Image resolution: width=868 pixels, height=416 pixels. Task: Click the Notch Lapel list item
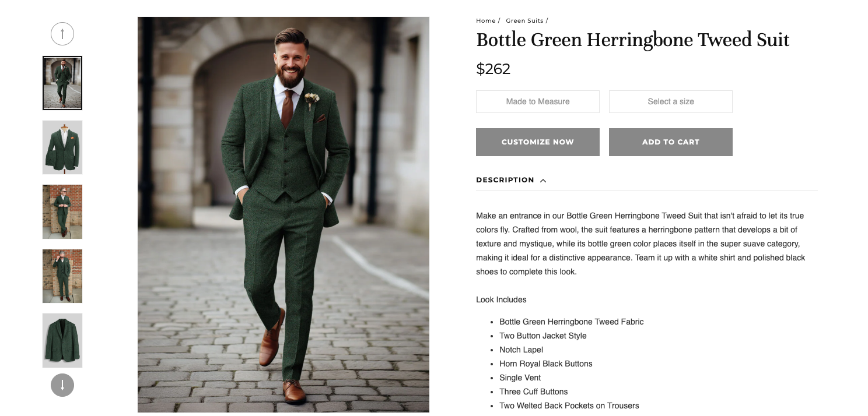pos(521,350)
